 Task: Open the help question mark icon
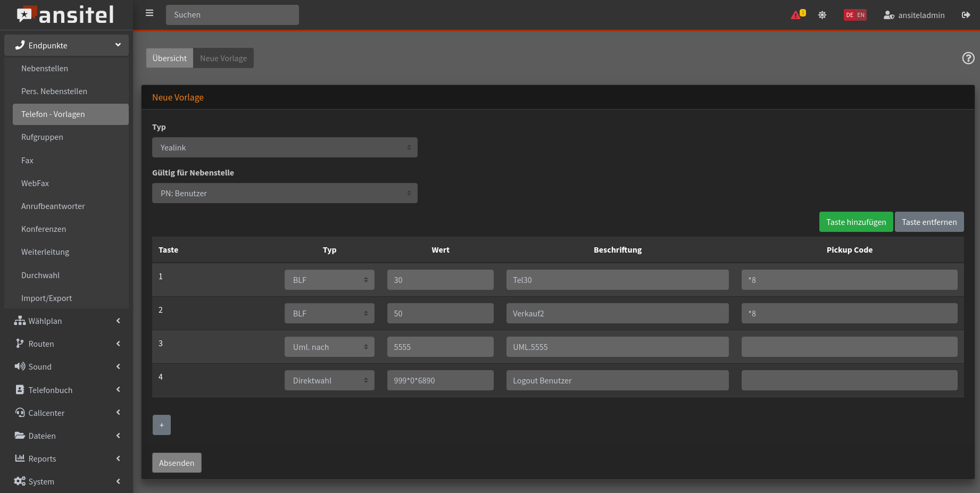pyautogui.click(x=968, y=58)
